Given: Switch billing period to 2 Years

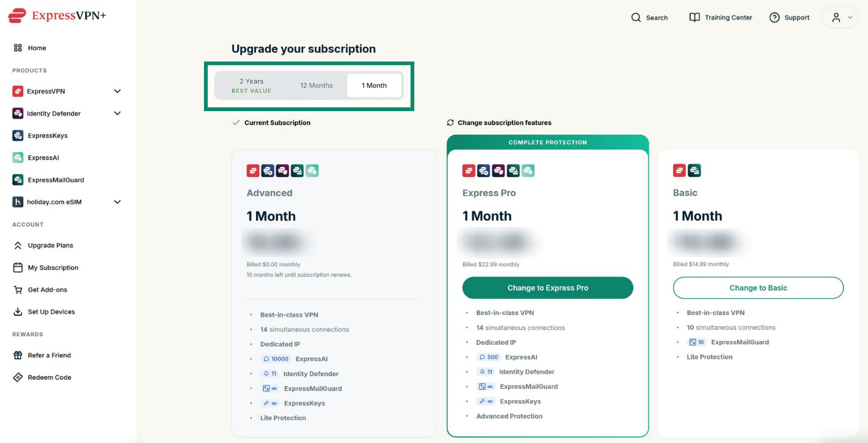Looking at the screenshot, I should (x=251, y=86).
